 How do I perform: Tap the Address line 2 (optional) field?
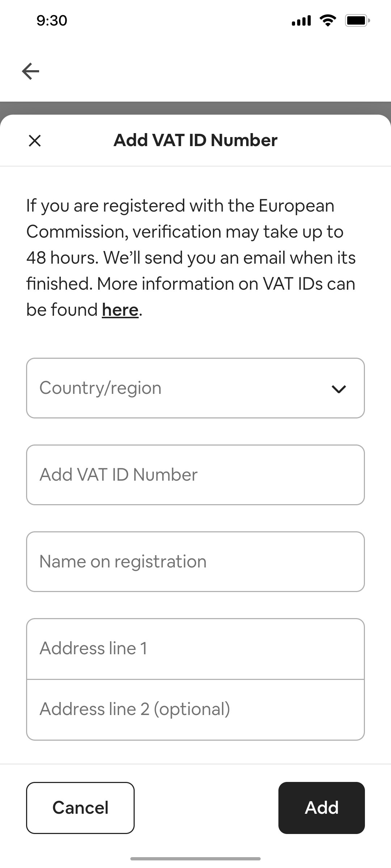[195, 709]
